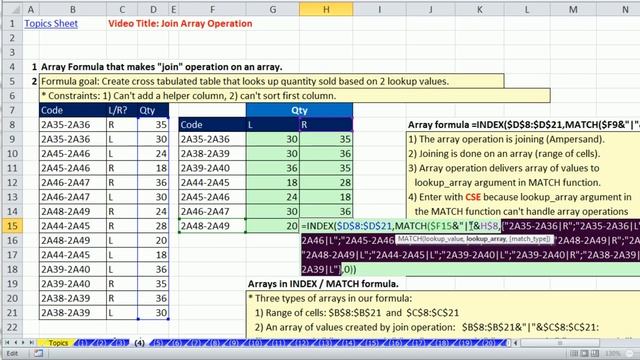Click Video Title: Join Array Operation cell
Image resolution: width=640 pixels, height=360 pixels.
pos(180,24)
